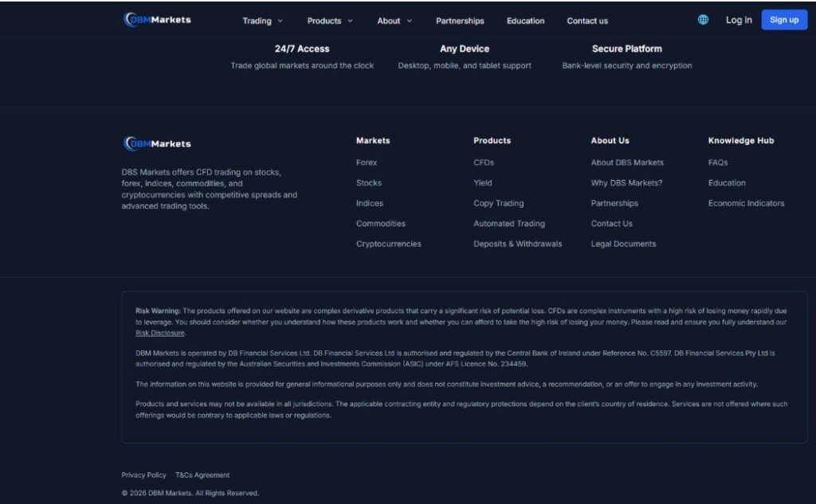816x504 pixels.
Task: Open the Forex markets footer link
Action: [367, 162]
